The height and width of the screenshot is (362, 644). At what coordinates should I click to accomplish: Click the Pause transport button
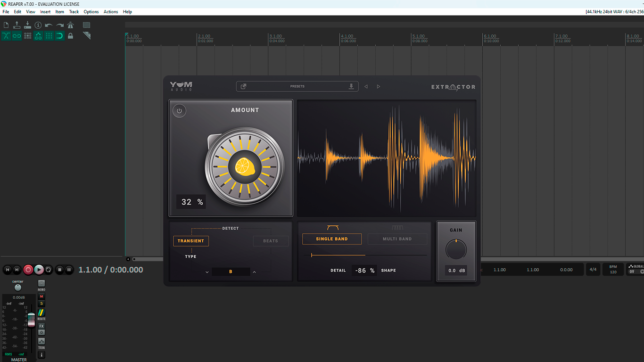[x=69, y=270]
